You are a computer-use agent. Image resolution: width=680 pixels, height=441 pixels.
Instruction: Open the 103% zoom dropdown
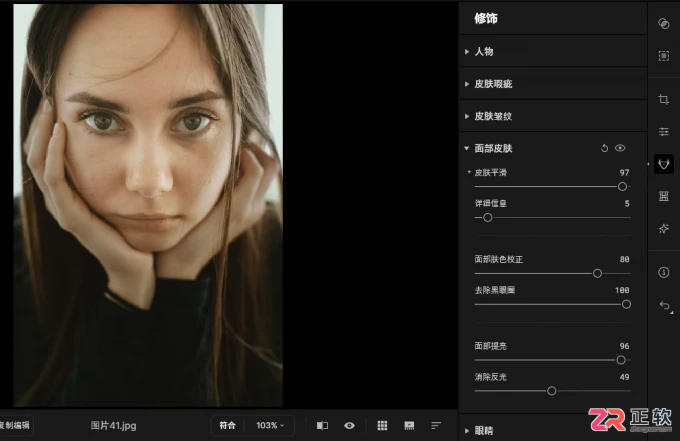coord(270,425)
